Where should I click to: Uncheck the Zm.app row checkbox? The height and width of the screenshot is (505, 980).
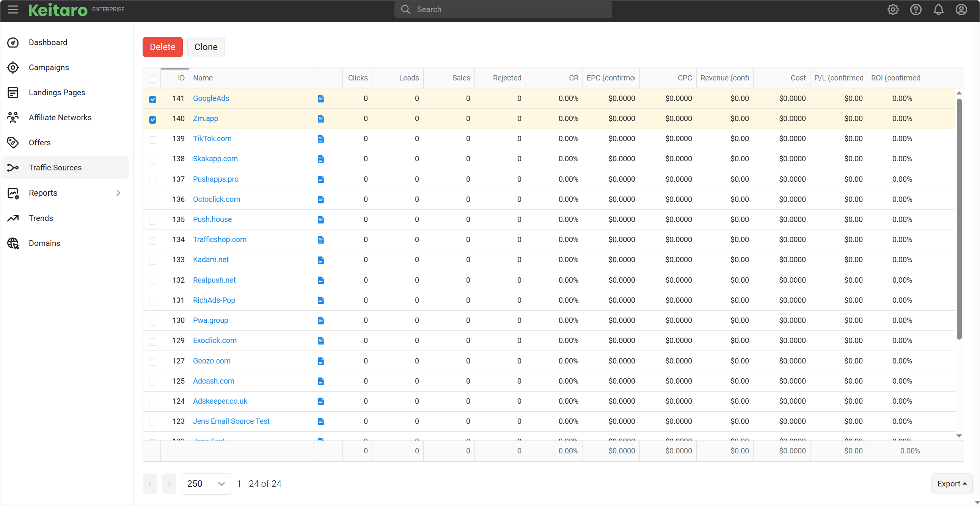pos(152,120)
